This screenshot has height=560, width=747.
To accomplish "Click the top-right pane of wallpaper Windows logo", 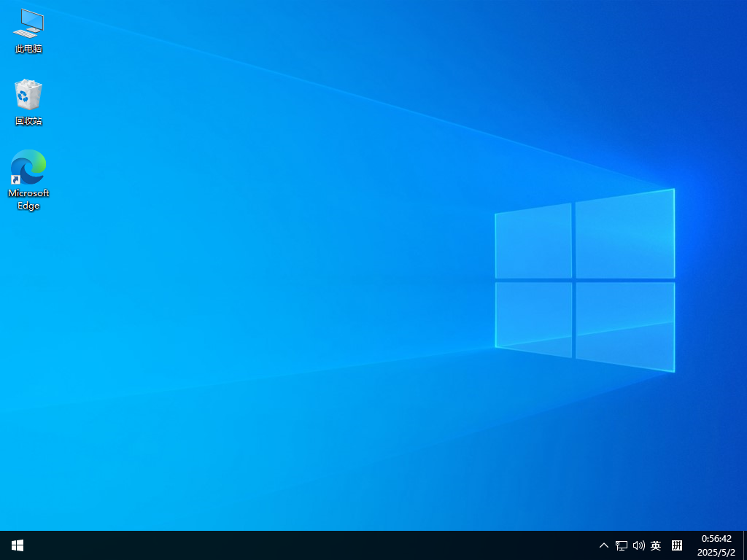I will (x=624, y=235).
